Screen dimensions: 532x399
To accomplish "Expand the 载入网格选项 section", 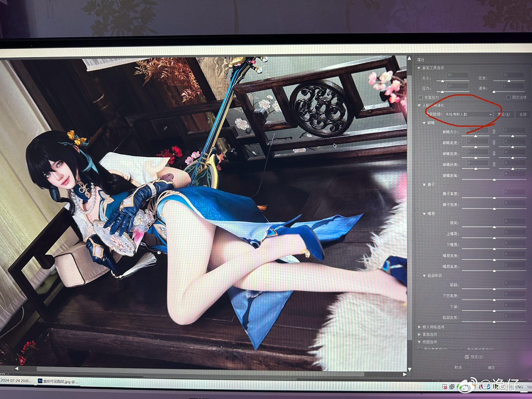I will (x=419, y=327).
